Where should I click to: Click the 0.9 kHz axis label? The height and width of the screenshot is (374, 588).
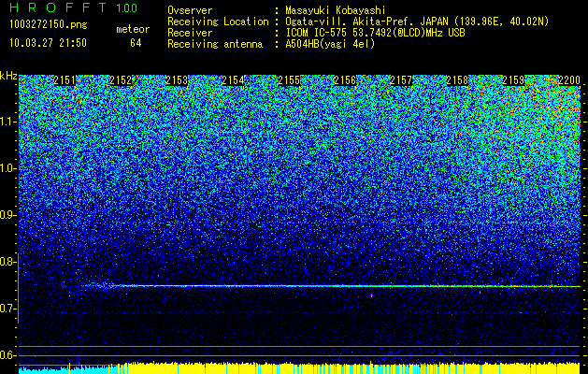click(x=7, y=215)
